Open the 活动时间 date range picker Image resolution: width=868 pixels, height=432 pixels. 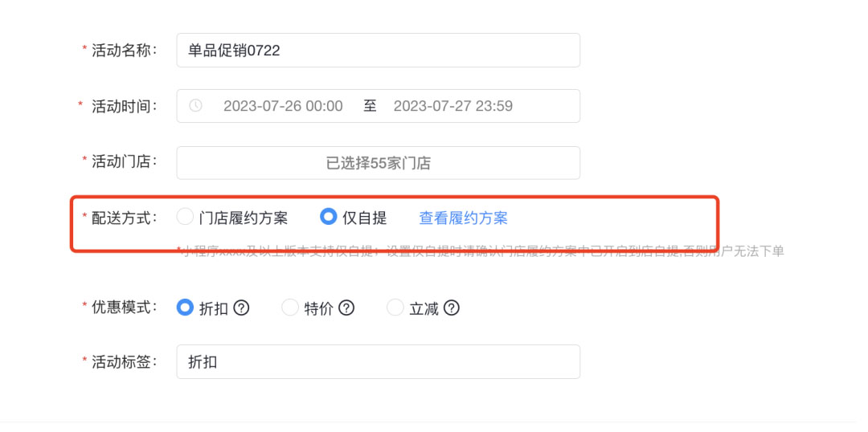378,106
